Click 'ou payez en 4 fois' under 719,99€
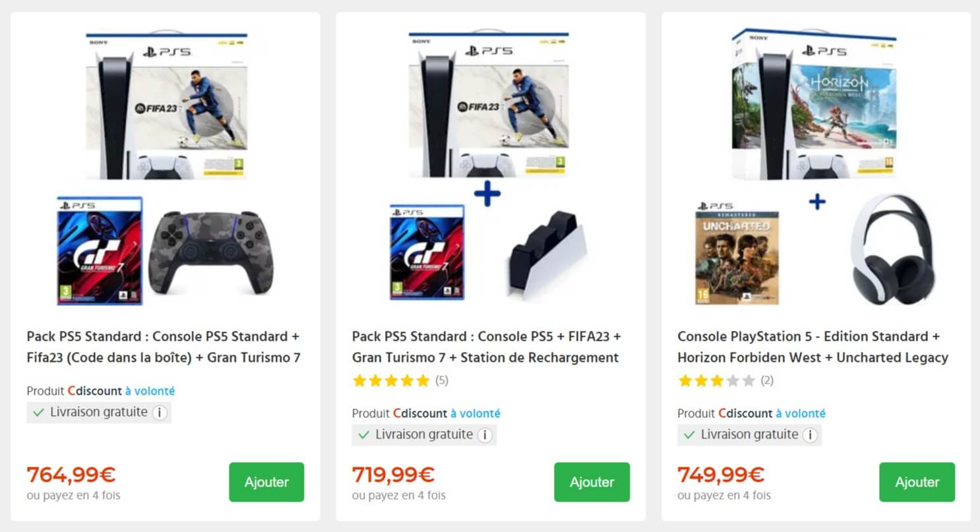This screenshot has width=980, height=532. point(398,494)
